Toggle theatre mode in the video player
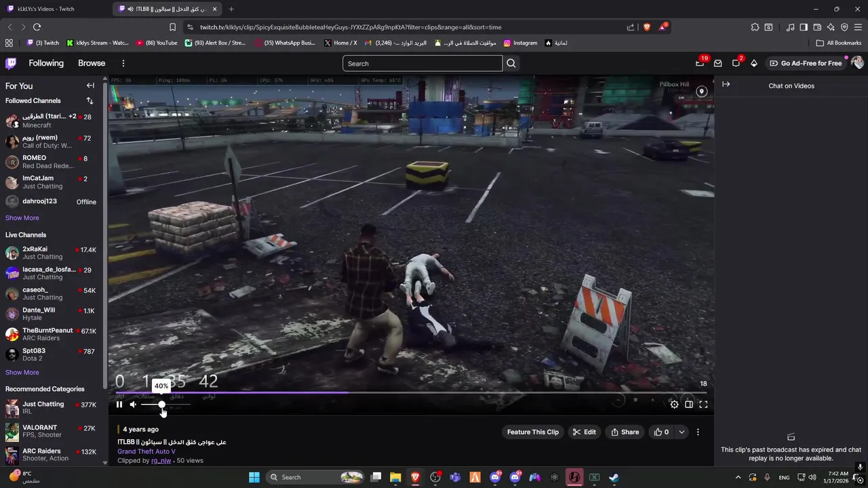 click(689, 405)
